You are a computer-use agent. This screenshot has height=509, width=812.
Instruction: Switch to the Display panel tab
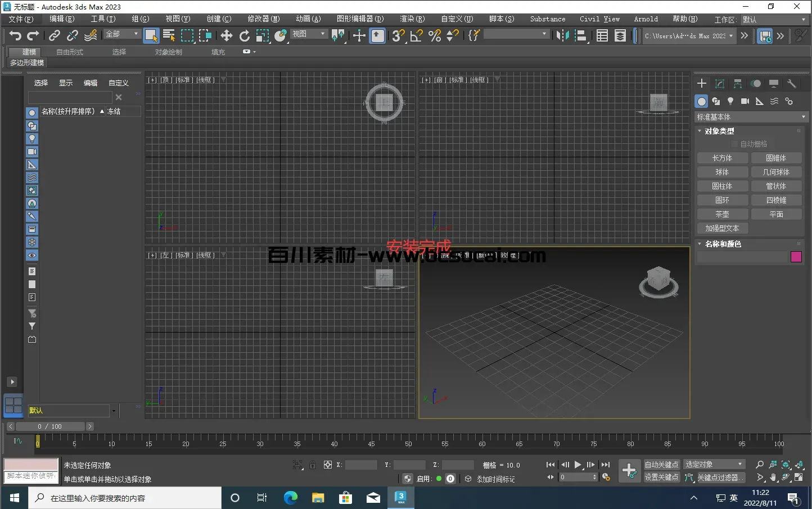pyautogui.click(x=774, y=84)
